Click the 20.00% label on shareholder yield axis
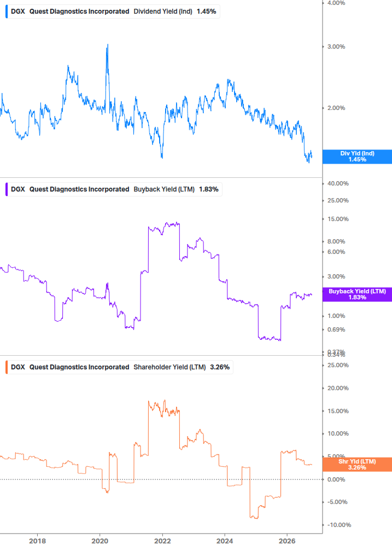This screenshot has height=550, width=392. [x=338, y=388]
